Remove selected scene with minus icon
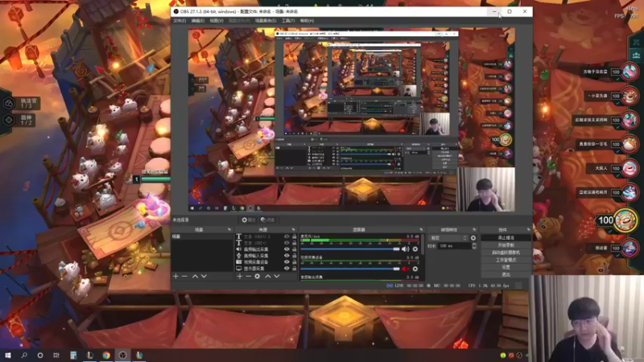 [184, 277]
